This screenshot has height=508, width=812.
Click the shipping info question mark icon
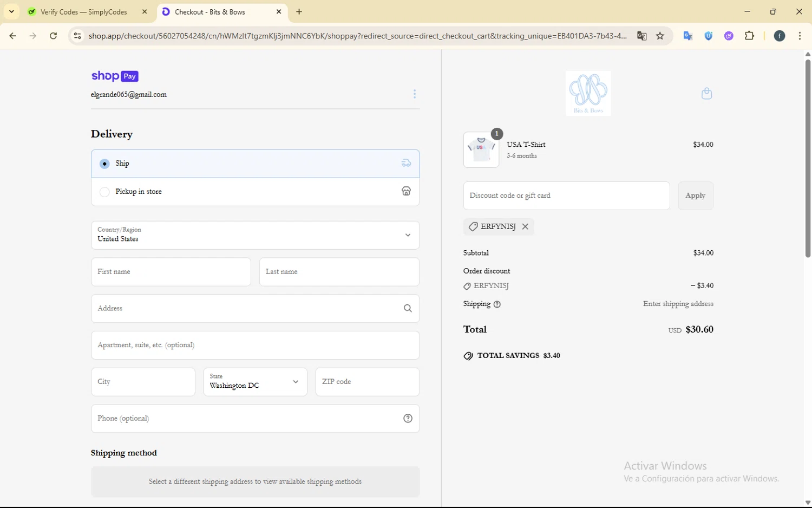tap(497, 304)
